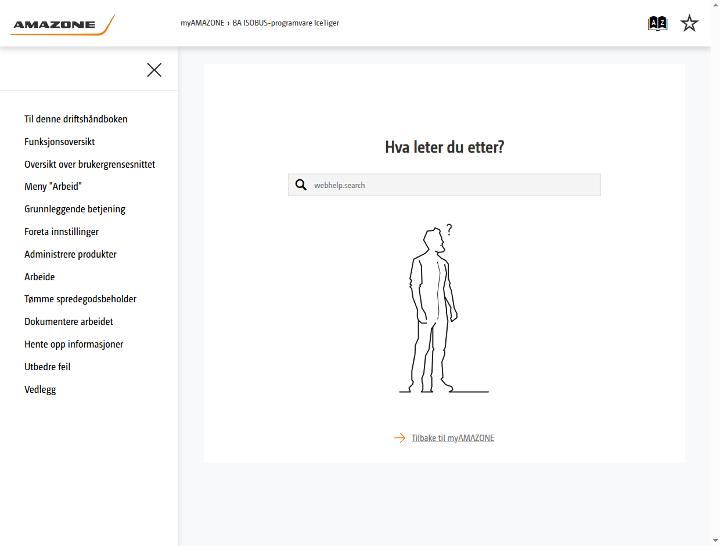This screenshot has width=720, height=546.
Task: Open myAMAZONE breadcrumb link
Action: [202, 23]
